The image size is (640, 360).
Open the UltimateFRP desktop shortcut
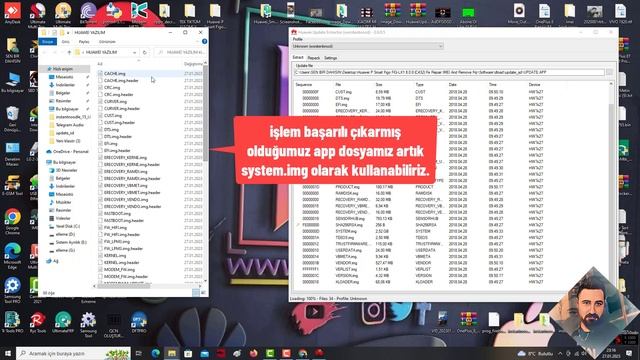pos(63,322)
